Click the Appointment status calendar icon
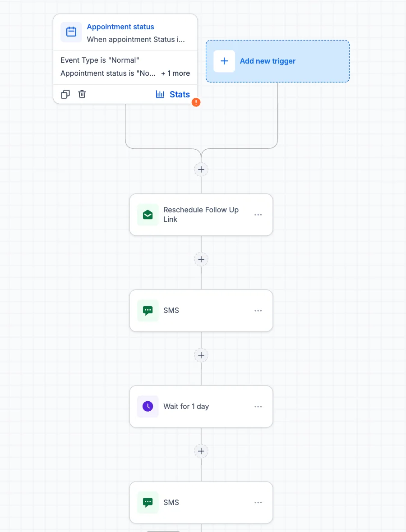 (71, 32)
